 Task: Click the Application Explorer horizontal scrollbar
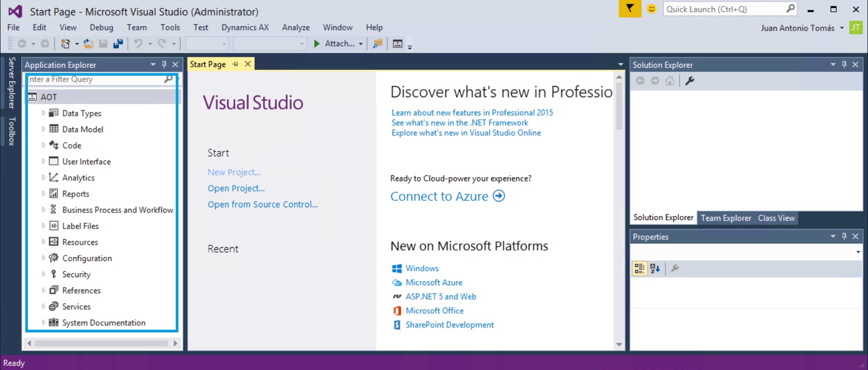(102, 343)
